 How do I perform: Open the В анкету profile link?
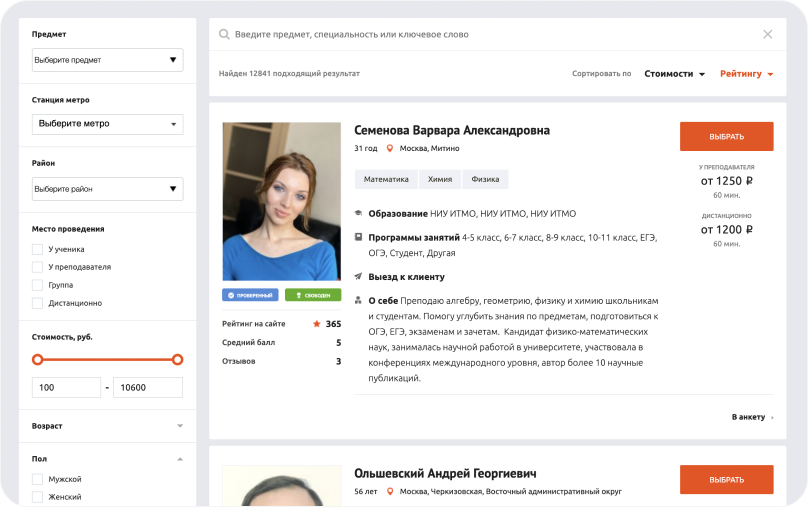click(x=752, y=417)
